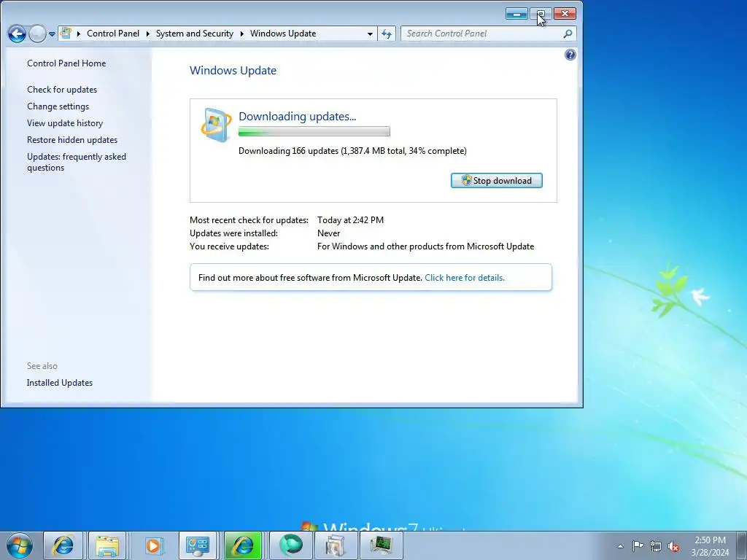Click the Control Panel icon in the address bar

coord(66,34)
